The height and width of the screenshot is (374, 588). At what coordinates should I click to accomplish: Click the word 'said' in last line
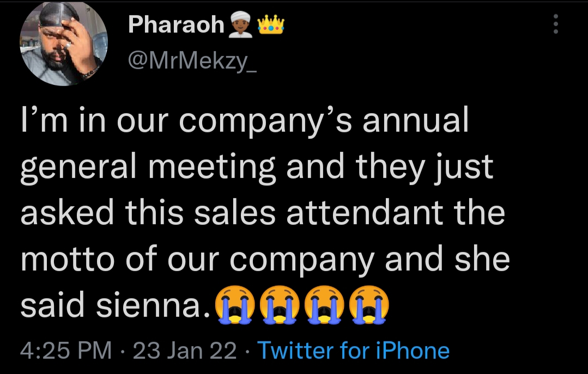52,305
